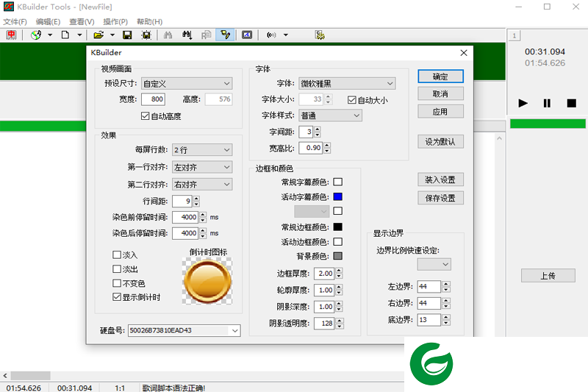Click the tab labeled 1 in the right panel

point(514,36)
